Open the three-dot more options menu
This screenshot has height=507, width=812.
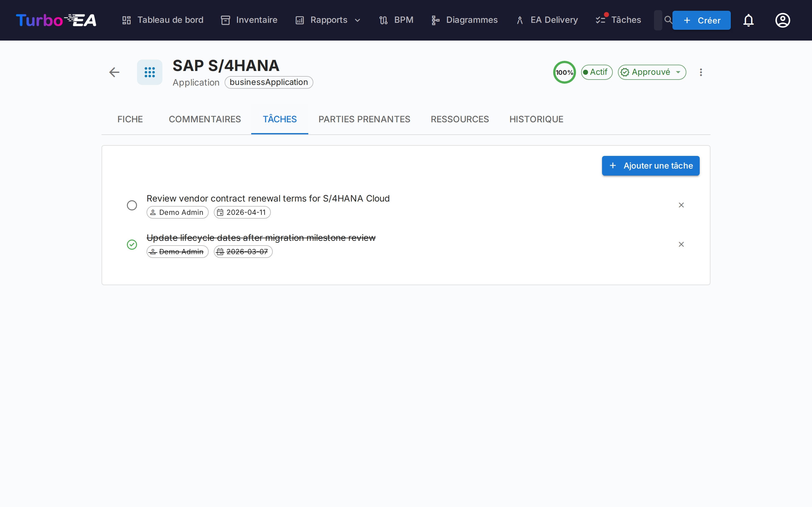point(701,72)
